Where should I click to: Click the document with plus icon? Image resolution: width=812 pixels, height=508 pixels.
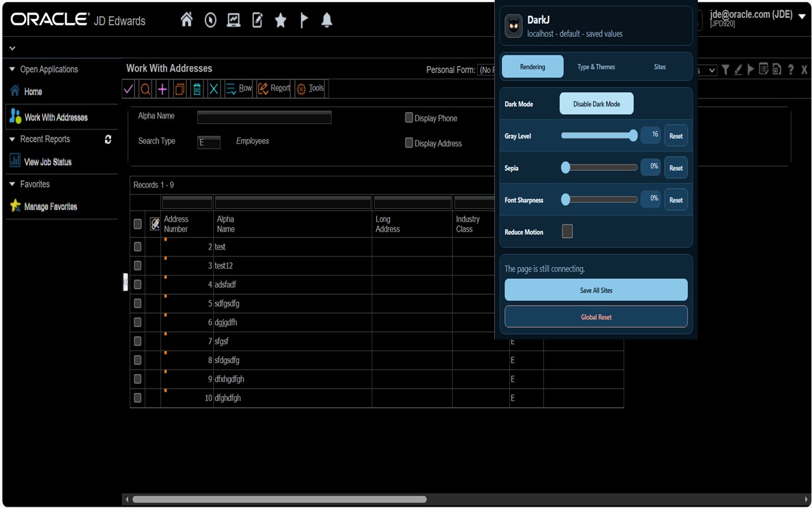click(x=777, y=70)
